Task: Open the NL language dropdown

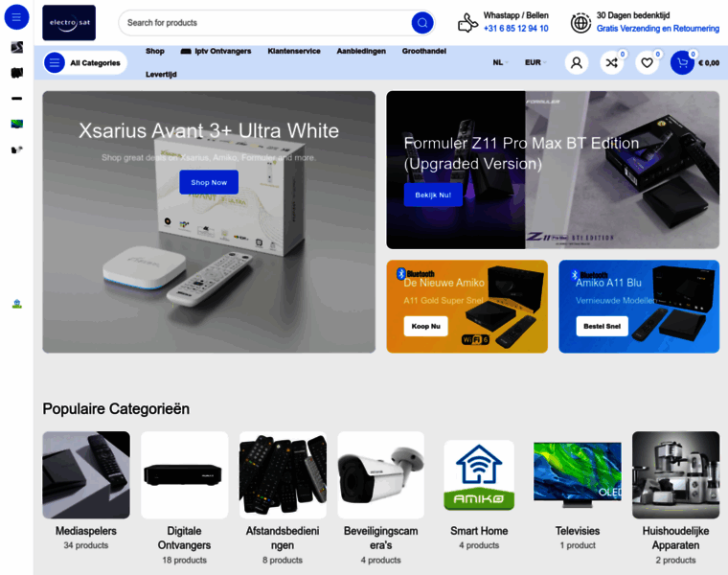Action: coord(500,62)
